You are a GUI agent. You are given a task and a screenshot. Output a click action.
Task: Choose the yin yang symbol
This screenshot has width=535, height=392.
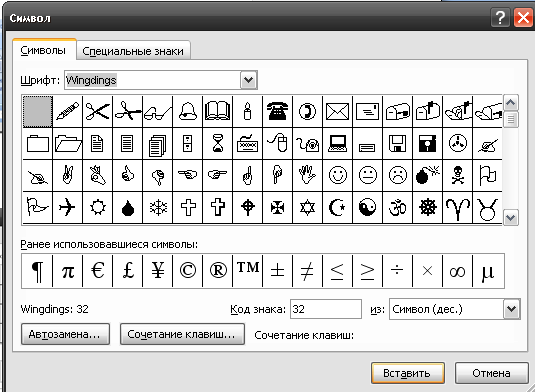(367, 207)
